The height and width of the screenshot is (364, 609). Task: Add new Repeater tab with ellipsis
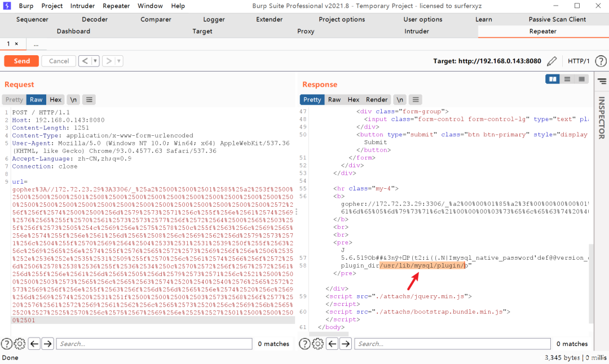coord(36,45)
